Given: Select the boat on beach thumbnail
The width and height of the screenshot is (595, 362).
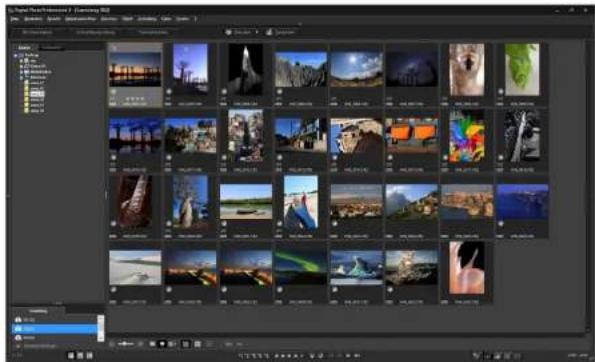Looking at the screenshot, I should pyautogui.click(x=246, y=201).
